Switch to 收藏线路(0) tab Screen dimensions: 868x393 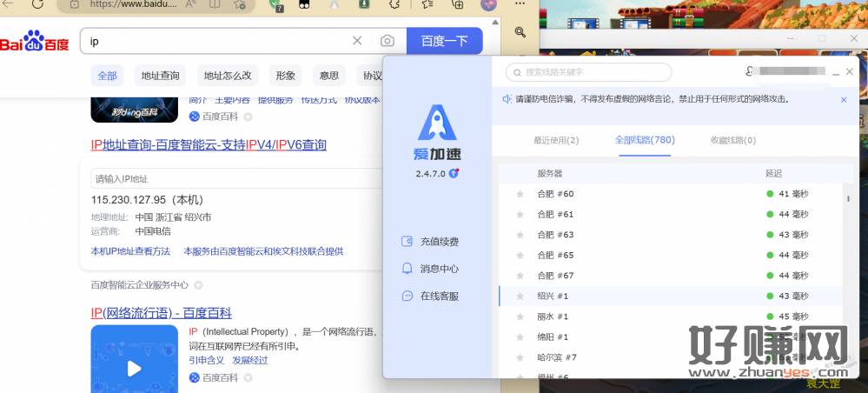732,140
